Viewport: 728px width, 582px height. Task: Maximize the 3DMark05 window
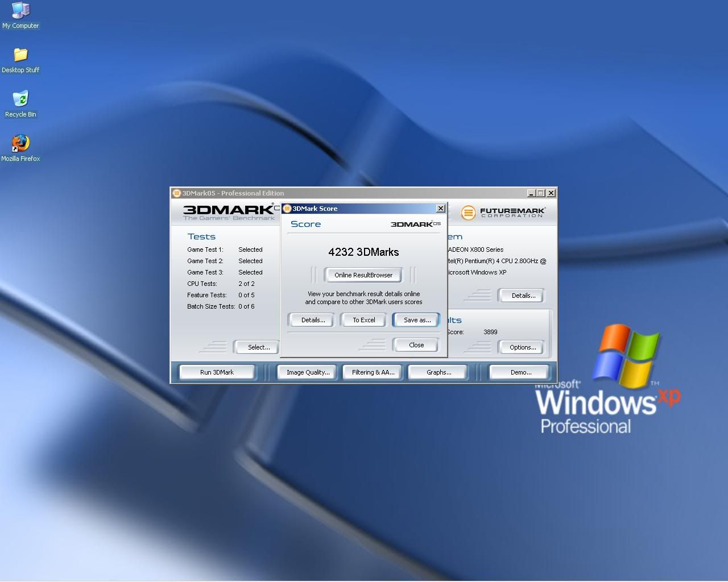click(x=540, y=193)
